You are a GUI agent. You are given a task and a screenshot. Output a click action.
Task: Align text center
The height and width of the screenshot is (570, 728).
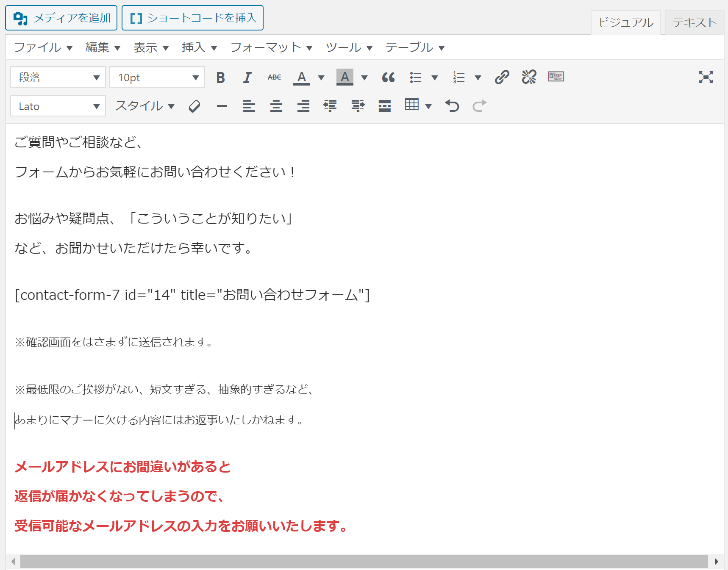click(x=276, y=106)
